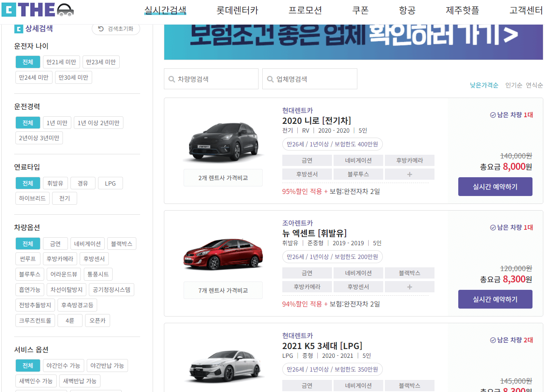The image size is (545, 392).
Task: Filter fuel type by LPG
Action: 111,183
